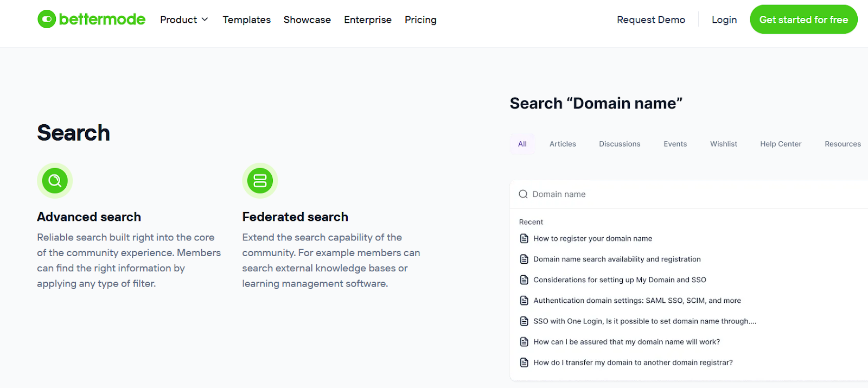Switch to the Help Center tab

[781, 144]
